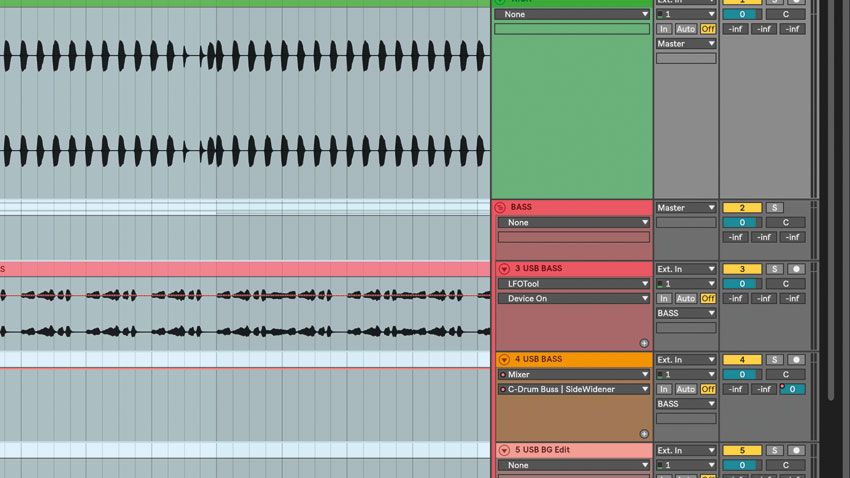Open Ext. In input type for 4 USB BASS
Viewport: 850px width, 478px height.
click(x=686, y=359)
